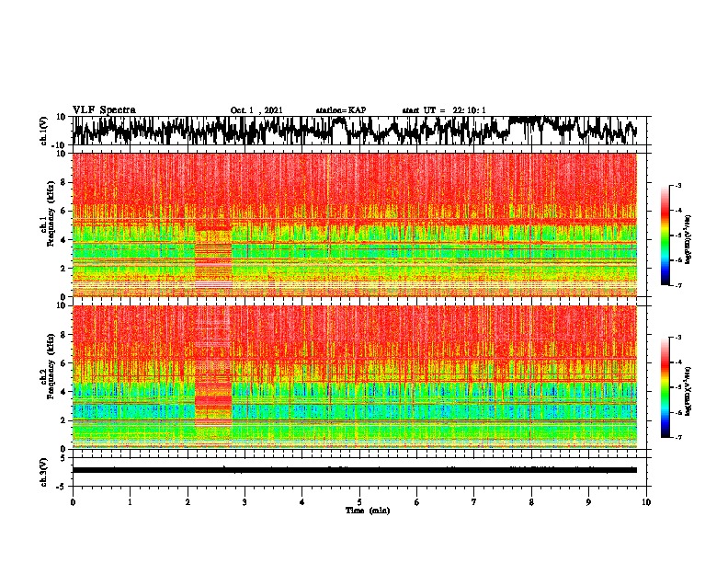Select the "start UT = 22:10:1" text
This screenshot has width=728, height=563.
coord(444,110)
